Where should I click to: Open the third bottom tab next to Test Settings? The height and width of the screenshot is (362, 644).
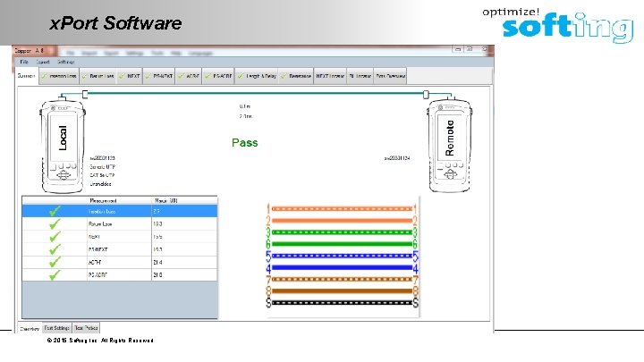[x=86, y=328]
